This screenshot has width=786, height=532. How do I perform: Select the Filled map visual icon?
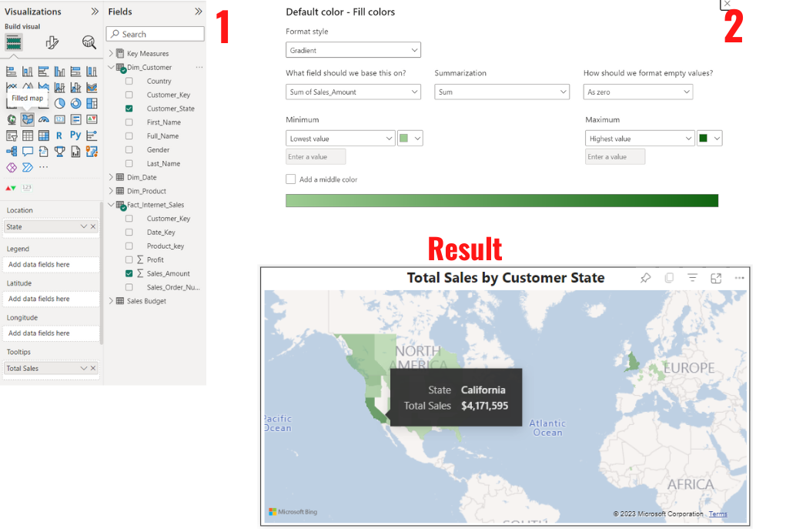27,119
